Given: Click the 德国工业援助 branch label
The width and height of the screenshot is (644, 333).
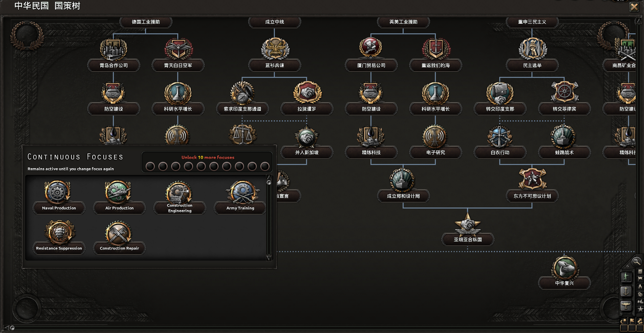Looking at the screenshot, I should pyautogui.click(x=146, y=22).
